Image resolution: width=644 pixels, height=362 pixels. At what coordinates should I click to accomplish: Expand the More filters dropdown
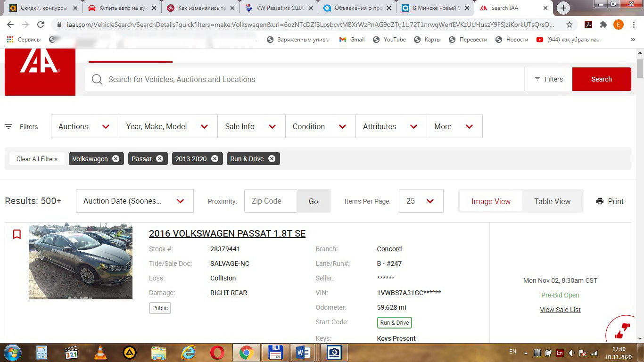click(454, 126)
